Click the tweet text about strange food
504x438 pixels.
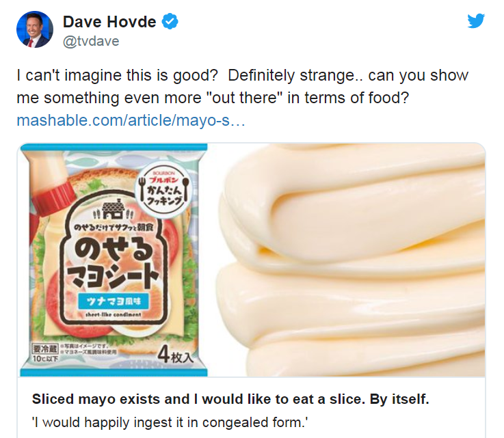tap(243, 86)
